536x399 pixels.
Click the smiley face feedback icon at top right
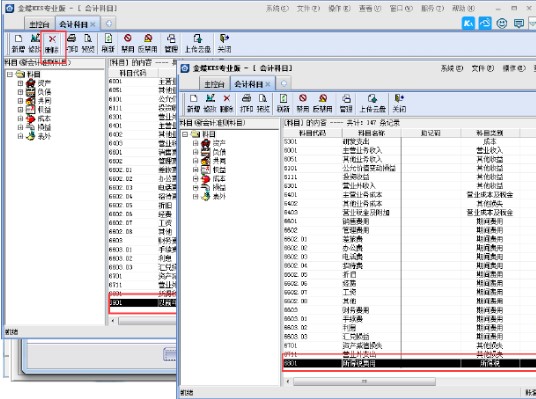(x=501, y=23)
